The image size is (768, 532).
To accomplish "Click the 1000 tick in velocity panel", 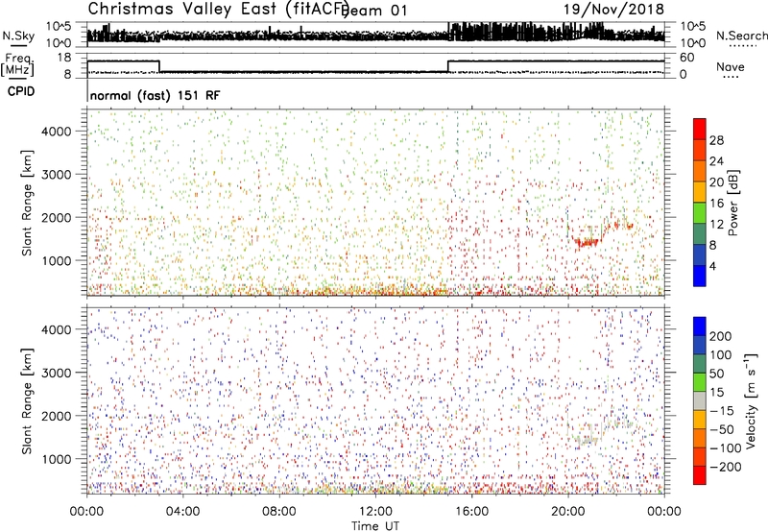I will coord(57,459).
